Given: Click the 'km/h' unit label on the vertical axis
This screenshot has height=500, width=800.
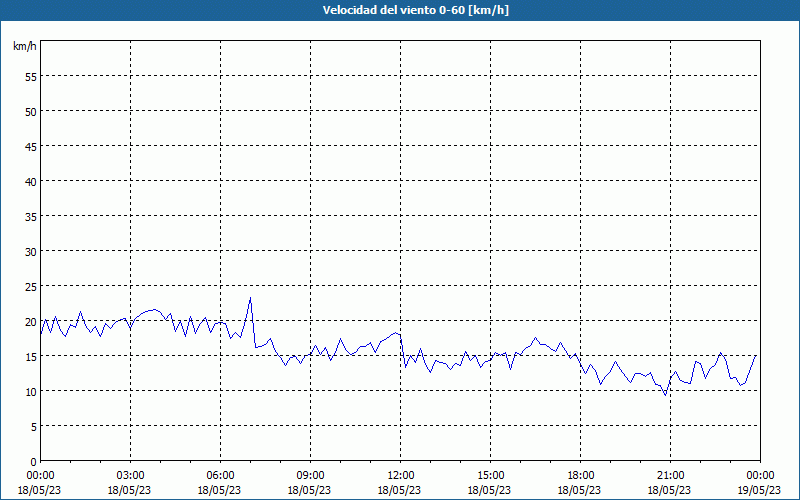Looking at the screenshot, I should (x=25, y=46).
